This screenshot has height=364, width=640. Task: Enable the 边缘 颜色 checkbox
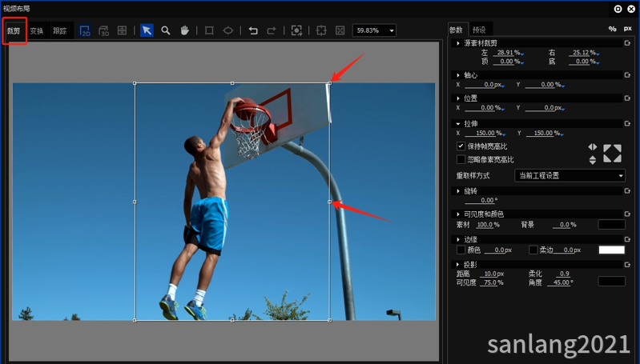(461, 250)
